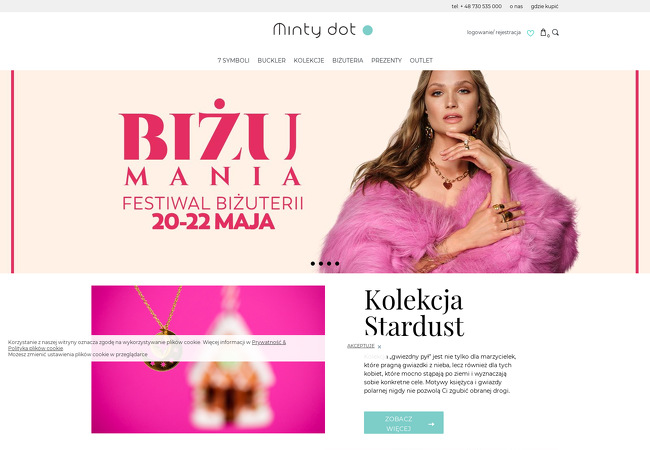Close the cookie banner with X
The height and width of the screenshot is (450, 650).
click(379, 346)
